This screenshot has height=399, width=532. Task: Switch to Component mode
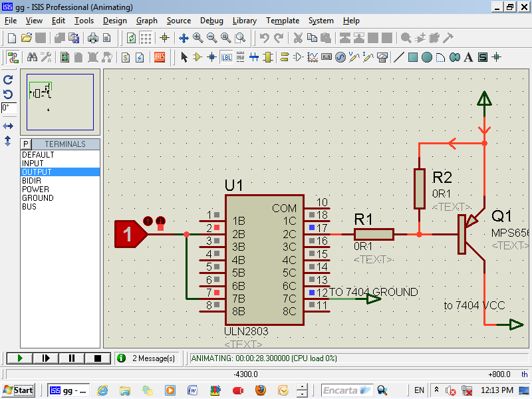pyautogui.click(x=198, y=57)
